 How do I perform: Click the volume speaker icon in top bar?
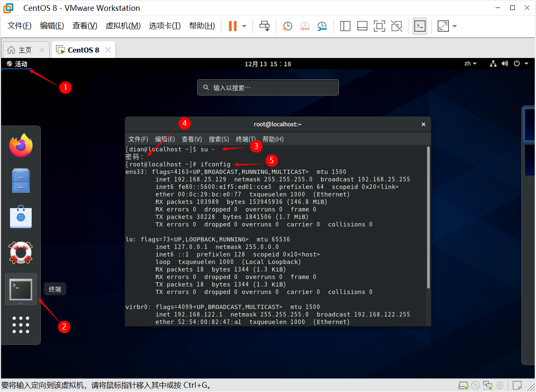pos(505,64)
